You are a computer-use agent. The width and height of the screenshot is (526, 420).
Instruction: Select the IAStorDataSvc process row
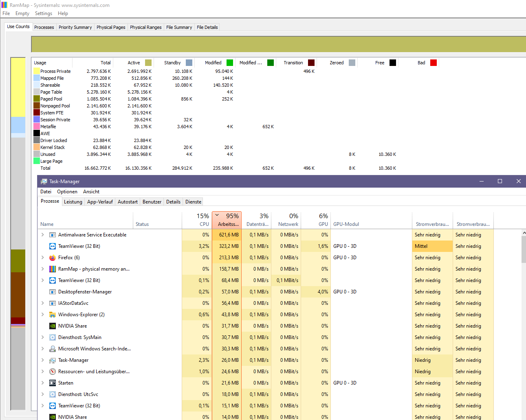(265, 303)
